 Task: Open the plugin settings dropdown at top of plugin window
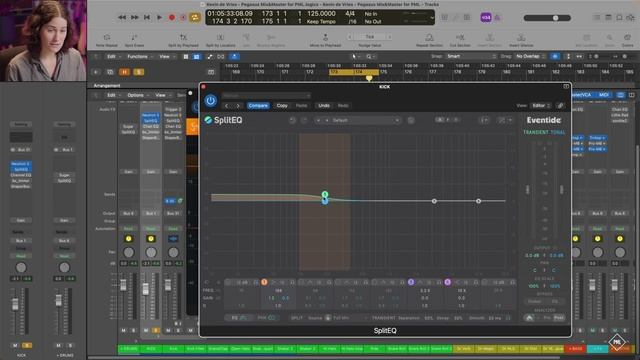[266, 96]
